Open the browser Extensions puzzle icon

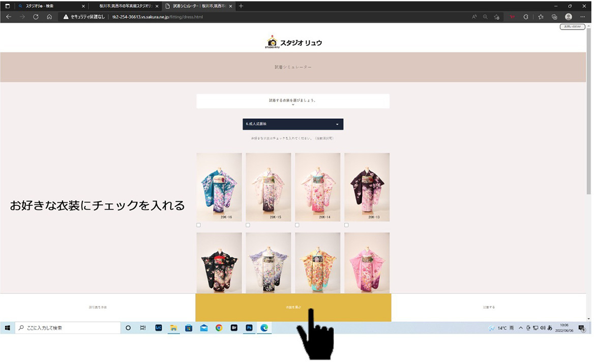(x=526, y=17)
